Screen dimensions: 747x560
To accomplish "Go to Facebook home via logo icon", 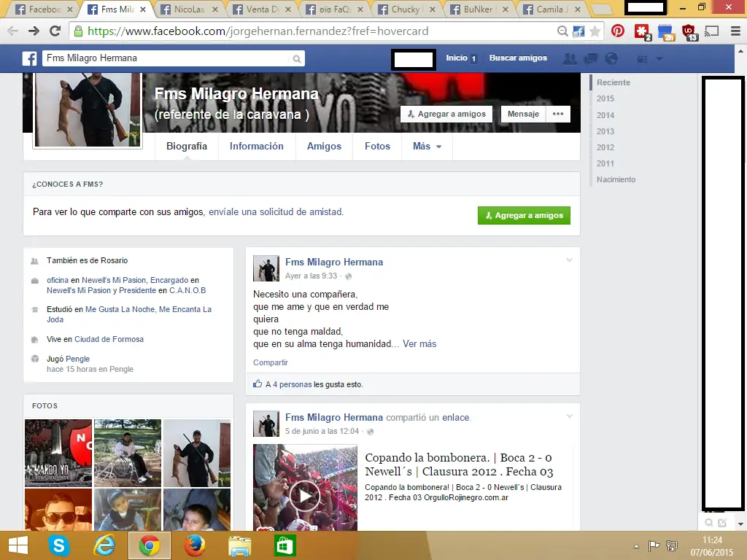I will pos(29,58).
